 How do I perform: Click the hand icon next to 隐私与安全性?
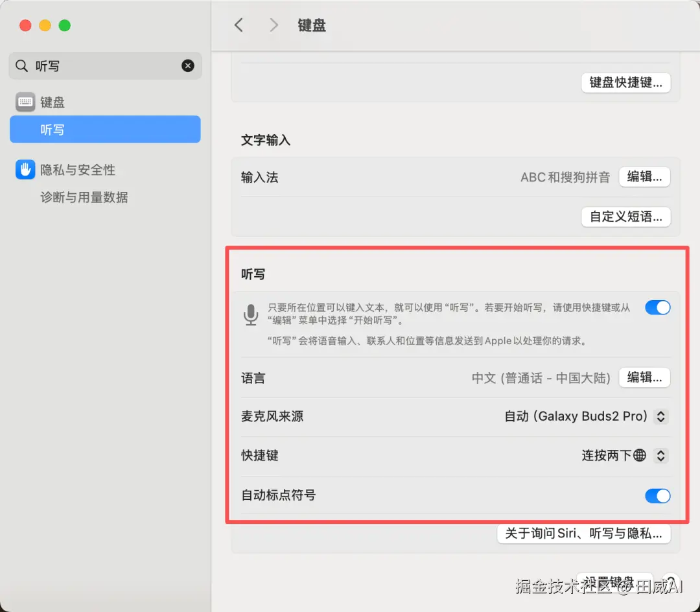(x=25, y=169)
